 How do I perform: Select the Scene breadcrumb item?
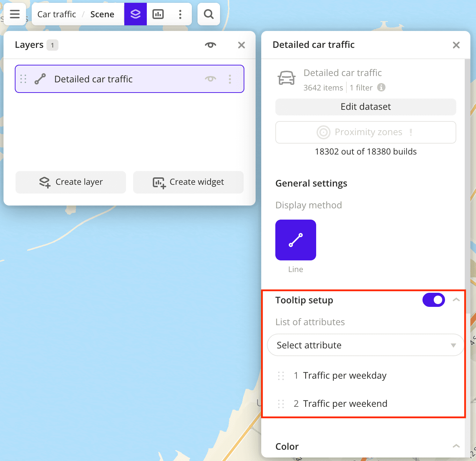(x=102, y=14)
